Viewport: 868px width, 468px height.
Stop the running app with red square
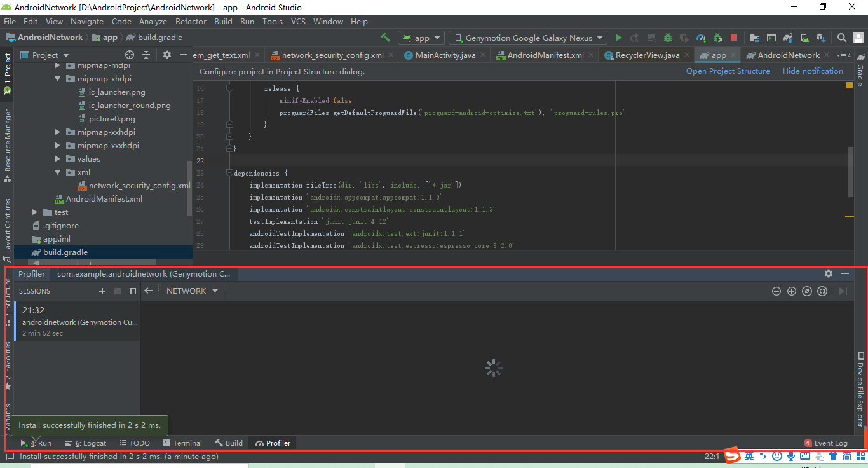pyautogui.click(x=734, y=38)
